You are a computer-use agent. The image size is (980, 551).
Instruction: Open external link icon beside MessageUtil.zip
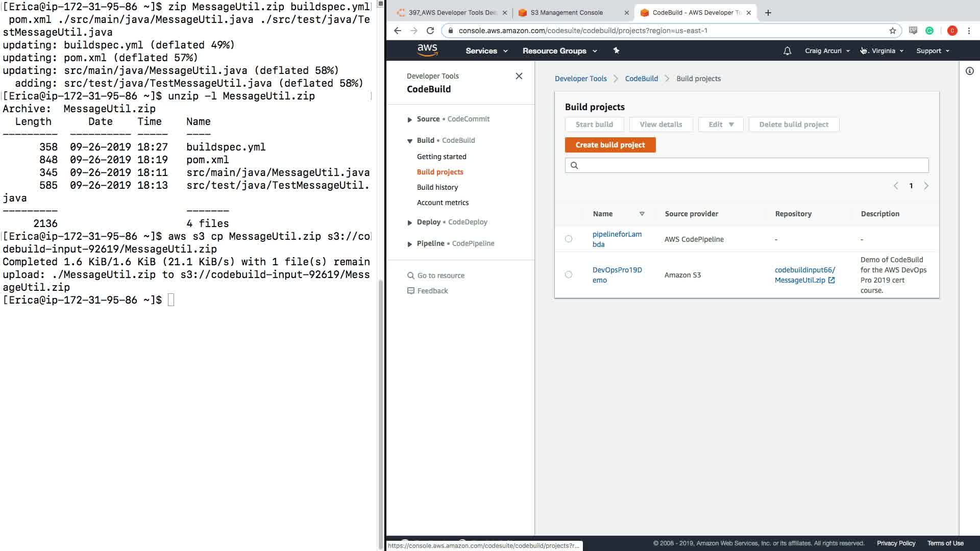(831, 280)
